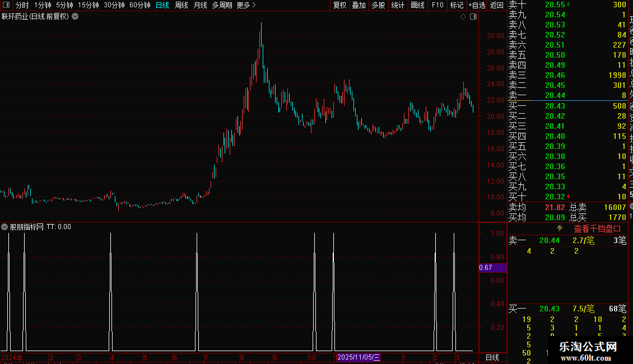
Task: Expand the 股朋指标网 indicator dropdown arrow
Action: [4, 227]
